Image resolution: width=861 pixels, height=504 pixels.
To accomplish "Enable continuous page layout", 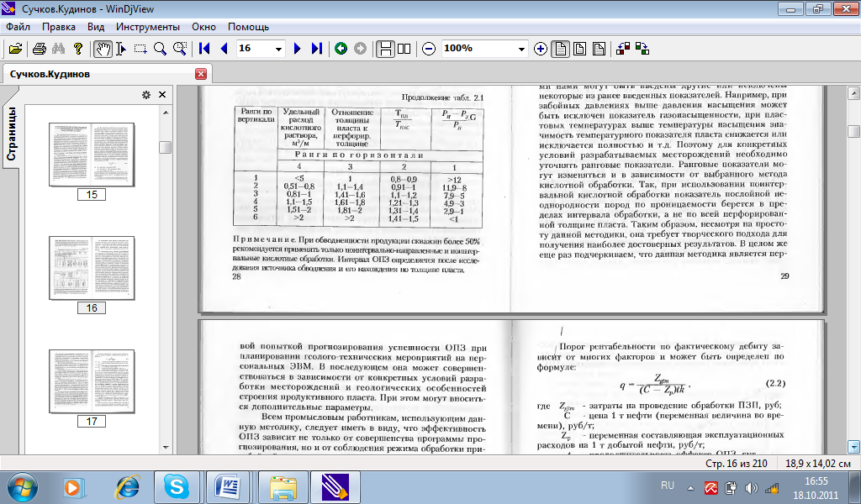I will (x=385, y=49).
